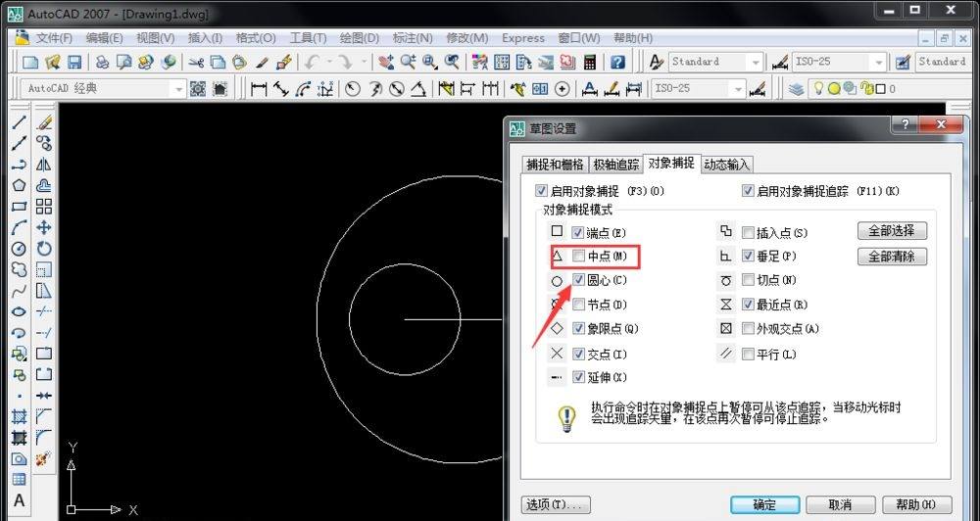This screenshot has height=521, width=980.
Task: Select the Ellipse draw tool
Action: pyautogui.click(x=19, y=311)
